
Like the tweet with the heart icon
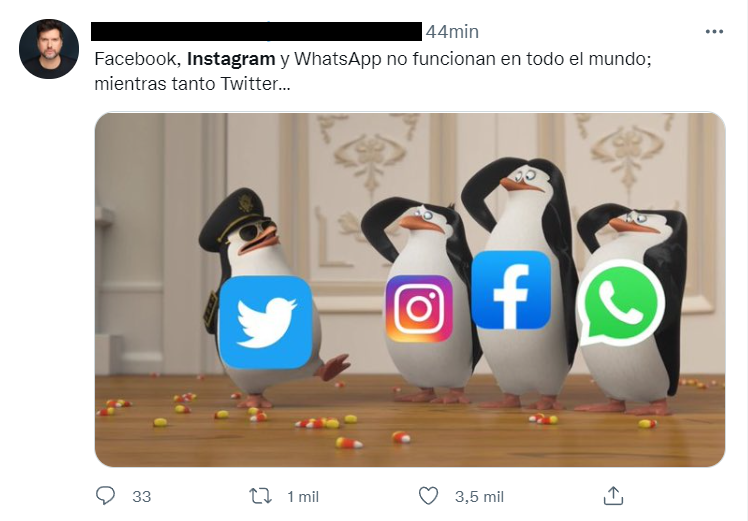pyautogui.click(x=428, y=496)
